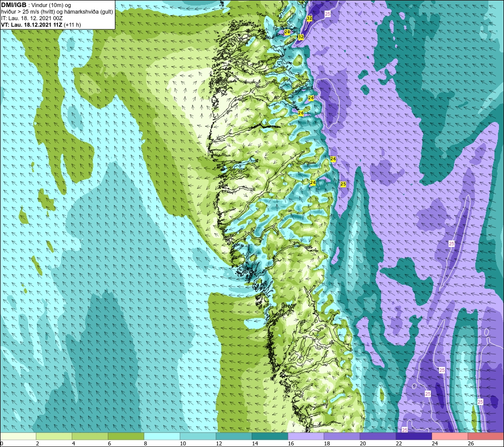Click the legend tick label '20'
This screenshot has width=504, height=447.
pyautogui.click(x=363, y=443)
